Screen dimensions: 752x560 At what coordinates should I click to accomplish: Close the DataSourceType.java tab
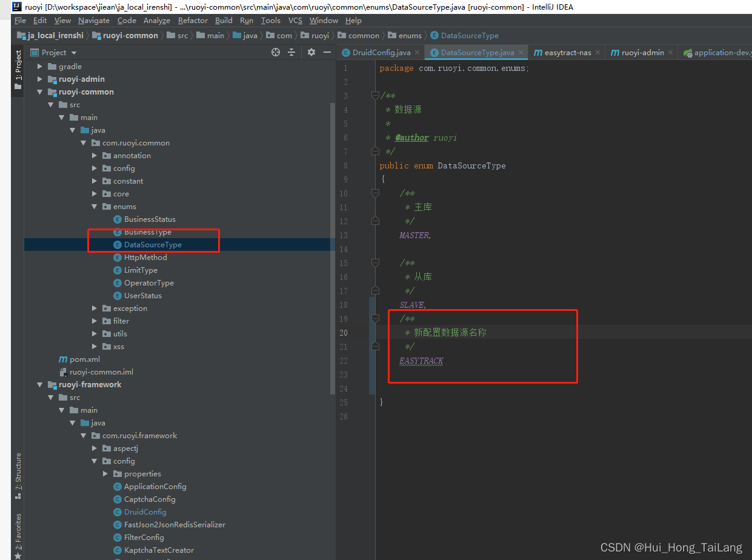click(x=521, y=53)
